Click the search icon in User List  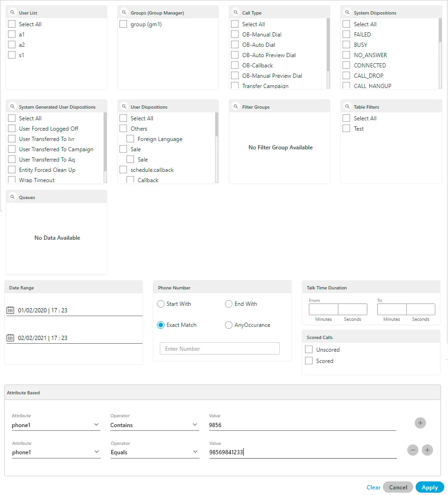click(12, 12)
